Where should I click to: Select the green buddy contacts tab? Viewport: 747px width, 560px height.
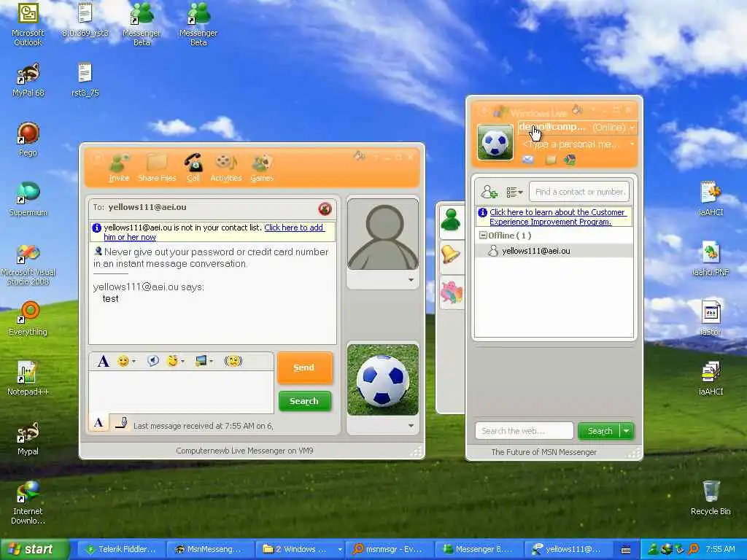pyautogui.click(x=450, y=220)
